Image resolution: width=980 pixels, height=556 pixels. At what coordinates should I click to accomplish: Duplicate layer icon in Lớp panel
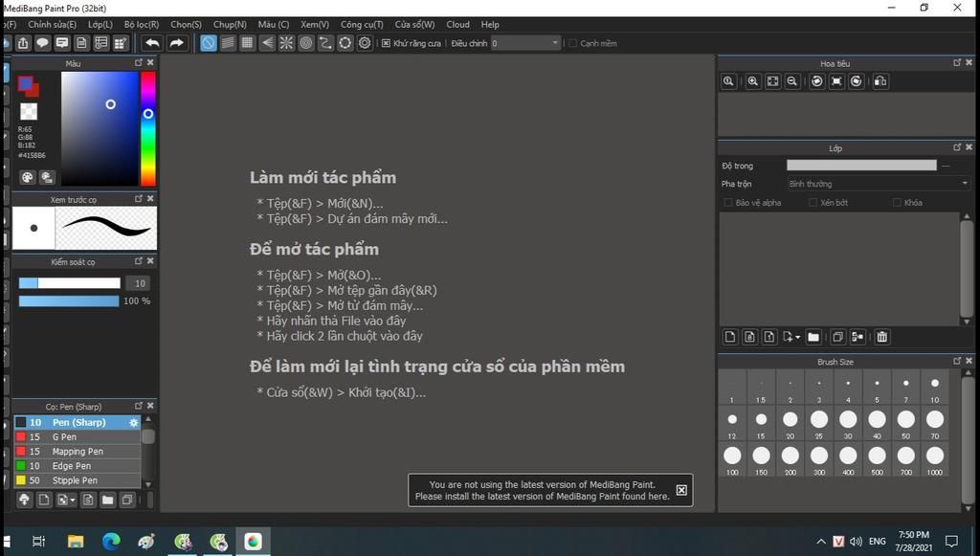click(837, 338)
